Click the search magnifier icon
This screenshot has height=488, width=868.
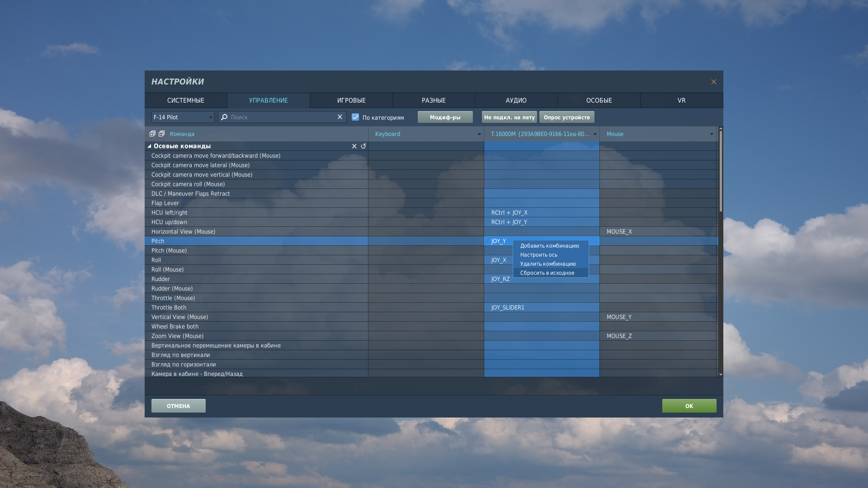pyautogui.click(x=224, y=117)
